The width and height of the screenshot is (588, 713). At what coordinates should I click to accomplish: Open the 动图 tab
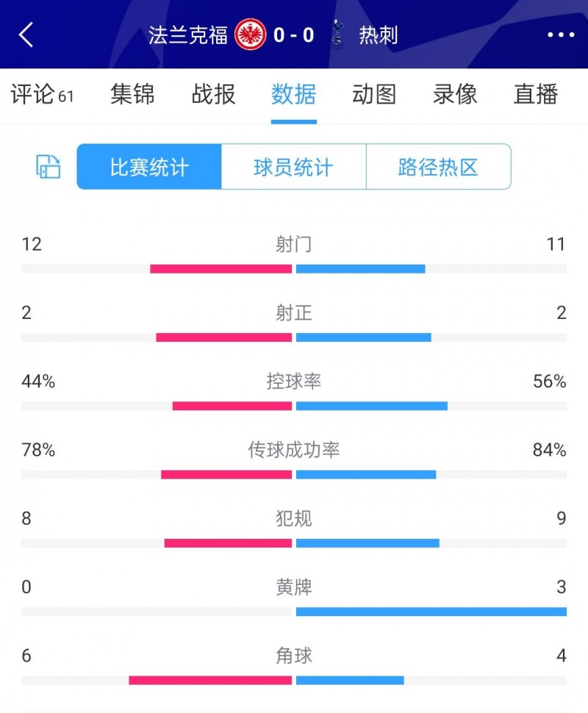(x=374, y=95)
